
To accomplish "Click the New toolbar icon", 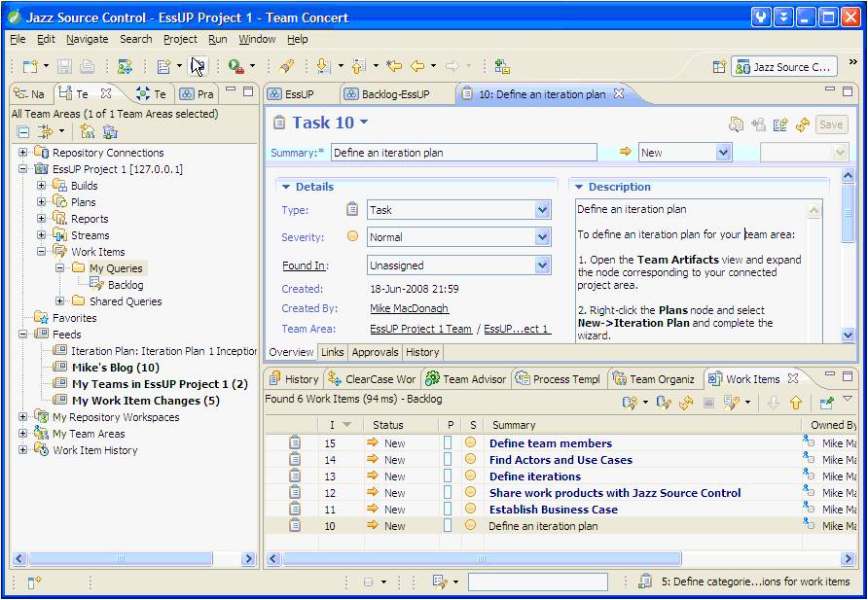I will pyautogui.click(x=30, y=66).
